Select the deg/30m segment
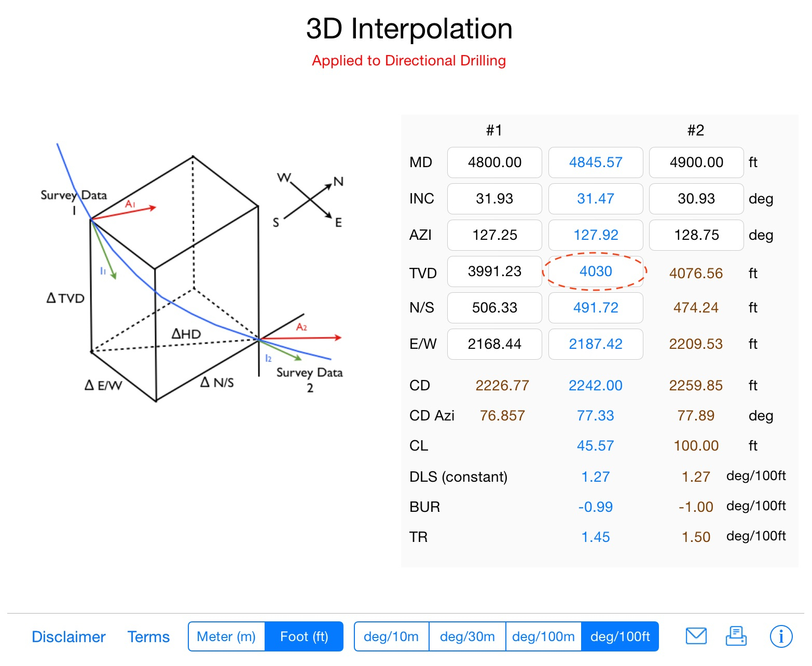 coord(467,636)
